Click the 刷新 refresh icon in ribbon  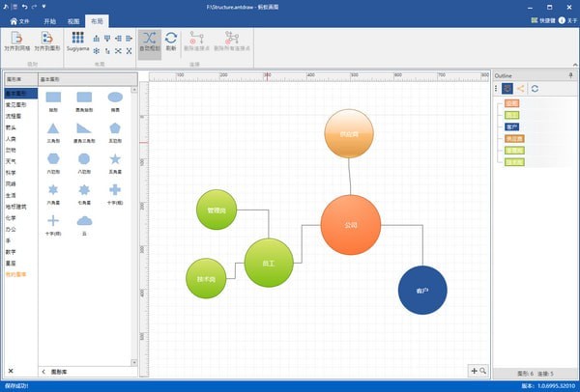pos(171,40)
